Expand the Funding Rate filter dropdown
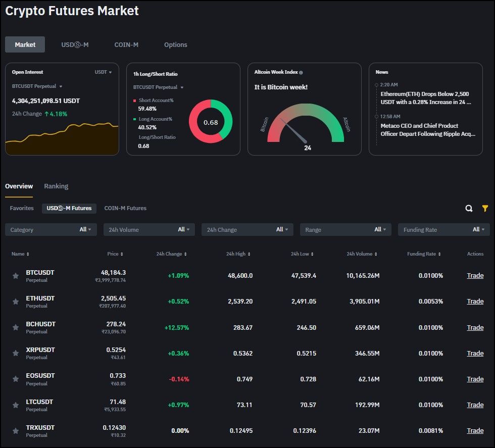495x448 pixels. tap(443, 230)
